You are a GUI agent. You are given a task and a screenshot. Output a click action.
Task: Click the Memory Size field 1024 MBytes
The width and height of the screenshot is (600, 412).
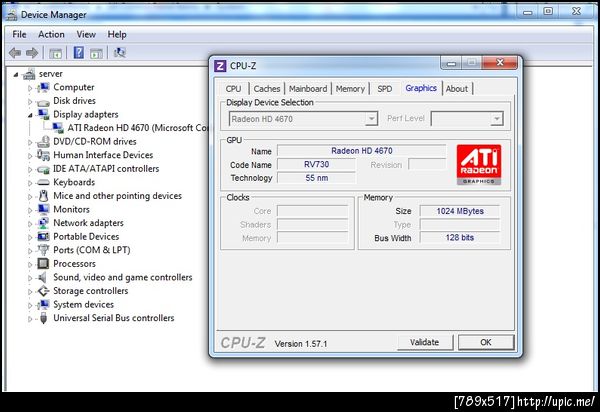point(460,211)
